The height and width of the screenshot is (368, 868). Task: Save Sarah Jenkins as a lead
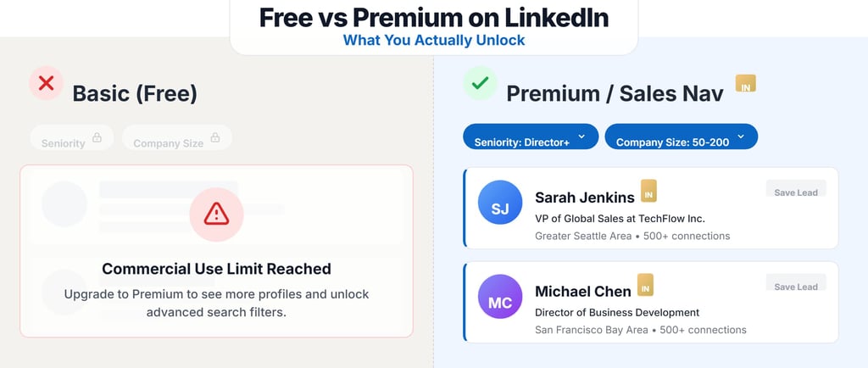pyautogui.click(x=796, y=189)
